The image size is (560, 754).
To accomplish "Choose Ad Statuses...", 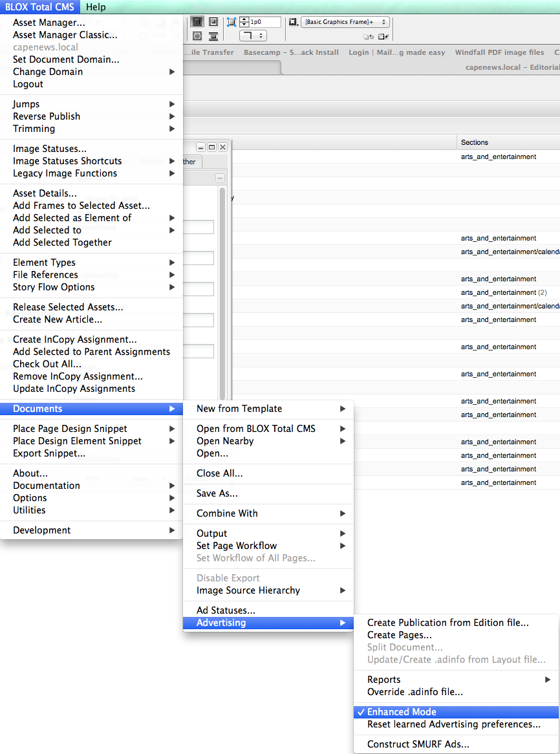I will click(268, 610).
